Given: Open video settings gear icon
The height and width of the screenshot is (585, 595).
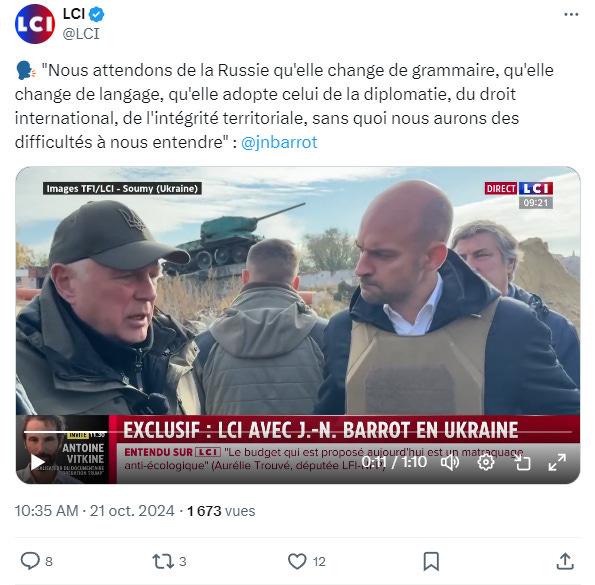Looking at the screenshot, I should click(x=485, y=462).
